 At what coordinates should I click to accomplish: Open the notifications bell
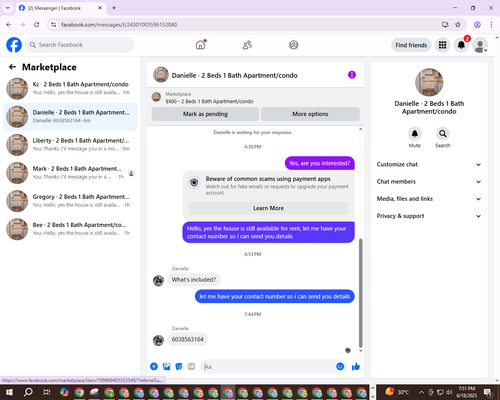(x=461, y=45)
